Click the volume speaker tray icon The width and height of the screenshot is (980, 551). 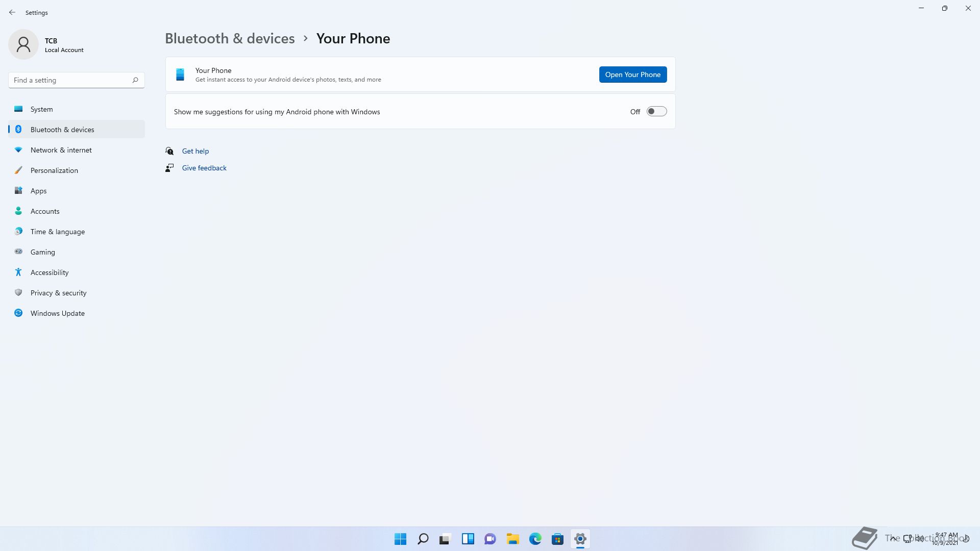920,539
